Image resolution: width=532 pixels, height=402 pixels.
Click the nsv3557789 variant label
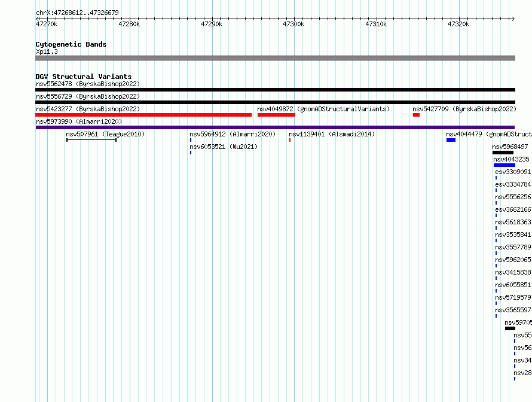(x=513, y=247)
